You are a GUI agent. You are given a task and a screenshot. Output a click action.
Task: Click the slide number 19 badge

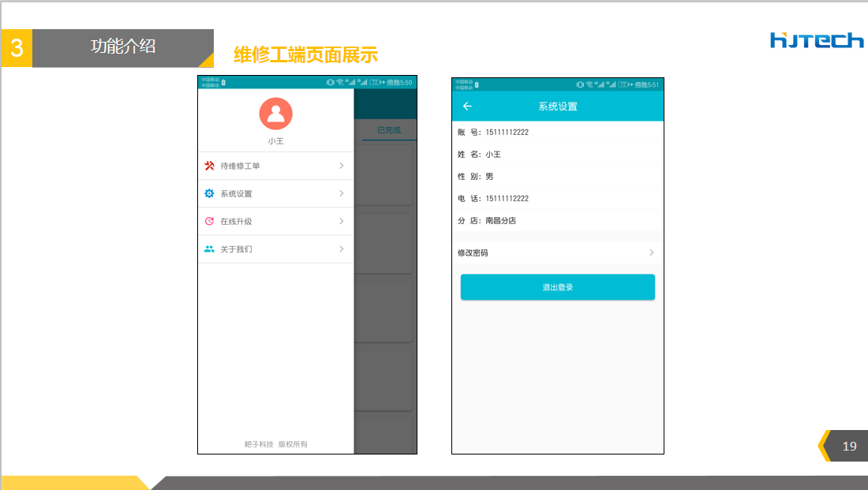tap(850, 446)
